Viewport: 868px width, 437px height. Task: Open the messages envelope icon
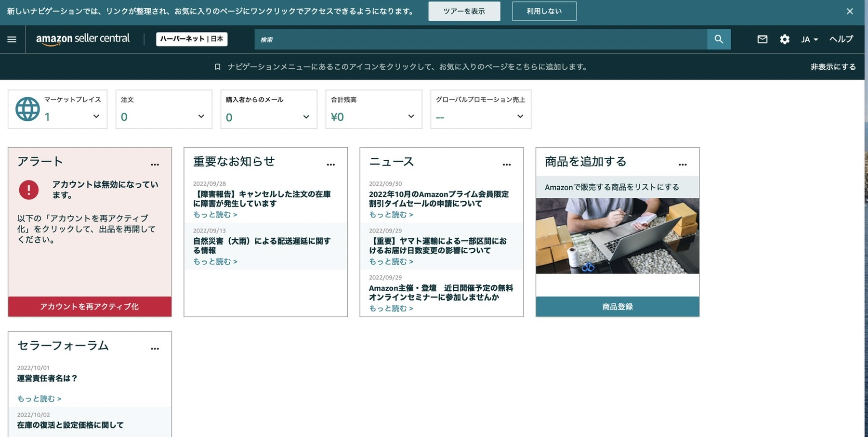point(762,39)
